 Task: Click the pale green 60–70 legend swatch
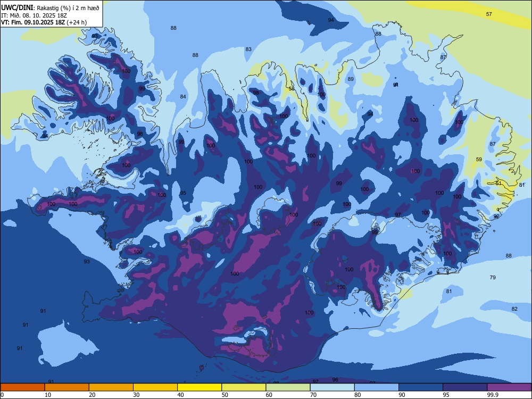click(288, 387)
